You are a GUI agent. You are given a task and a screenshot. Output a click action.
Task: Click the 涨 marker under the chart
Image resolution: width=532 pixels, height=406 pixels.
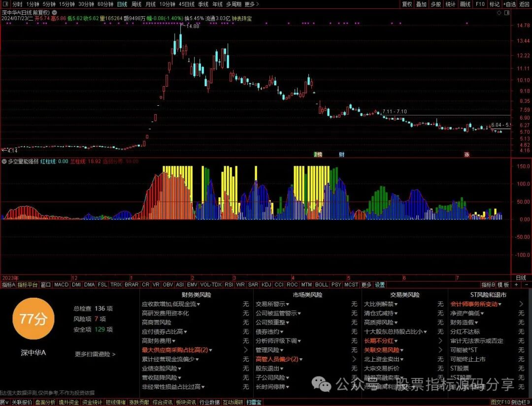[467, 155]
